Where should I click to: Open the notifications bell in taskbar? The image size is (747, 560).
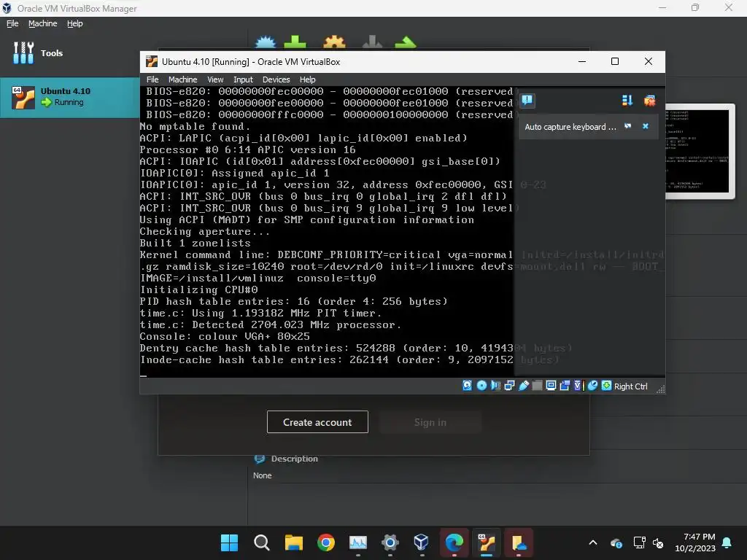point(727,542)
